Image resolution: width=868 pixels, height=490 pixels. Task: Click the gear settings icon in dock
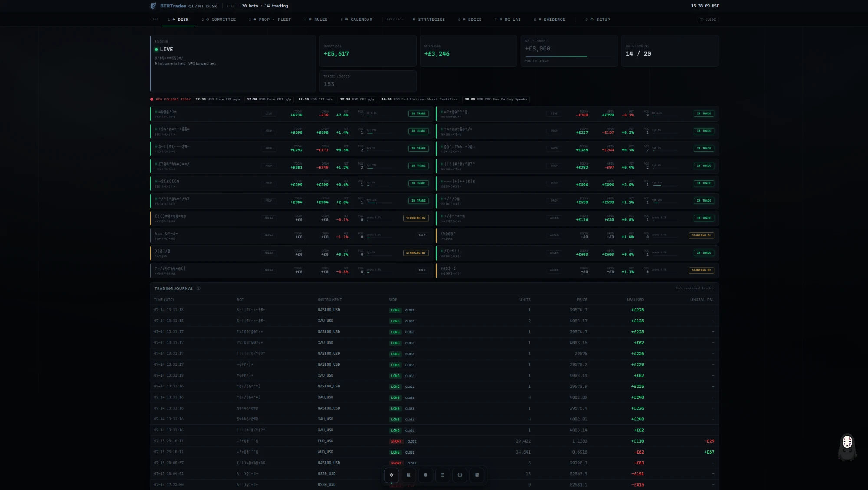pyautogui.click(x=460, y=475)
